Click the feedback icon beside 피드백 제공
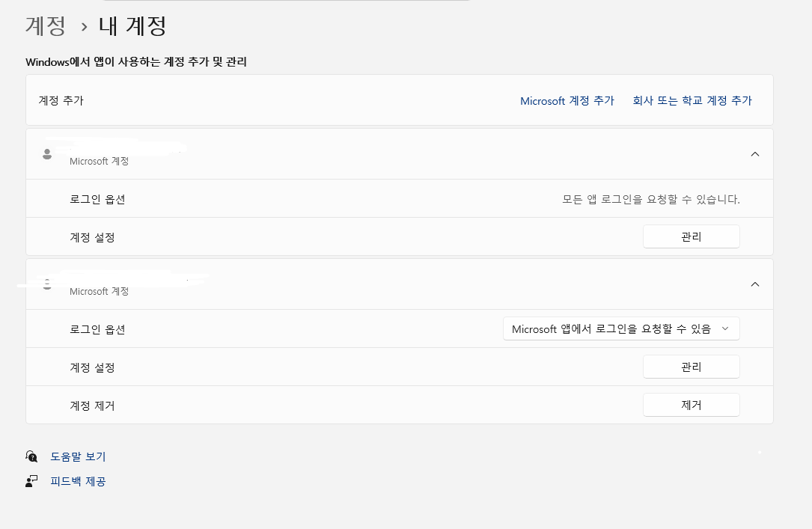812x529 pixels. (x=31, y=481)
